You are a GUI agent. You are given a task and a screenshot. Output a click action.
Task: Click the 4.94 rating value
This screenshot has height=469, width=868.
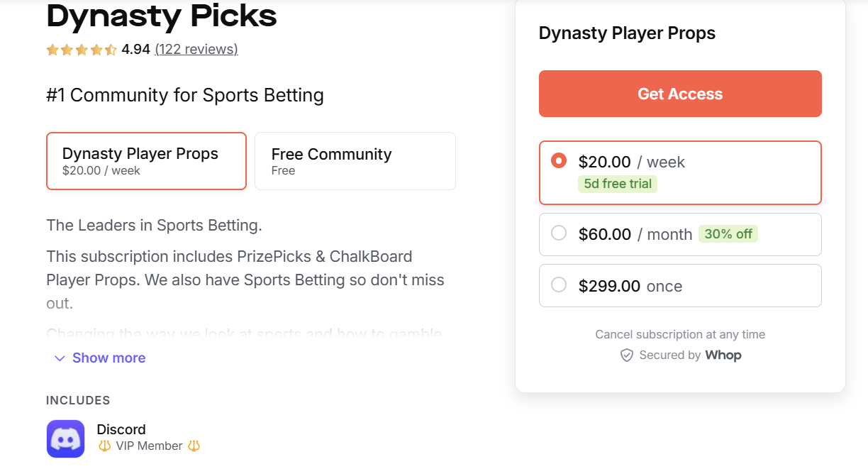click(135, 50)
